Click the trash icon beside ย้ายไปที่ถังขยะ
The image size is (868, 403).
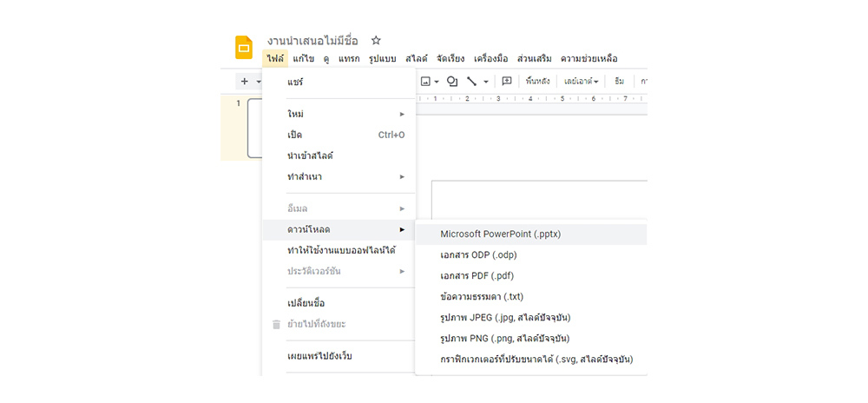tap(276, 324)
